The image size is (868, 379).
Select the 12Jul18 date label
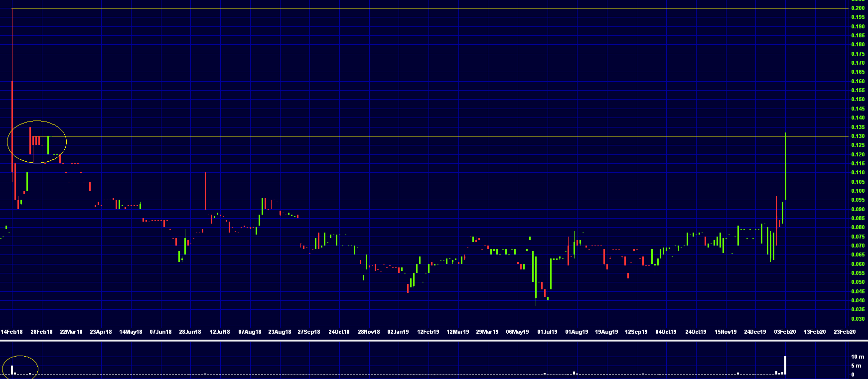tap(220, 332)
